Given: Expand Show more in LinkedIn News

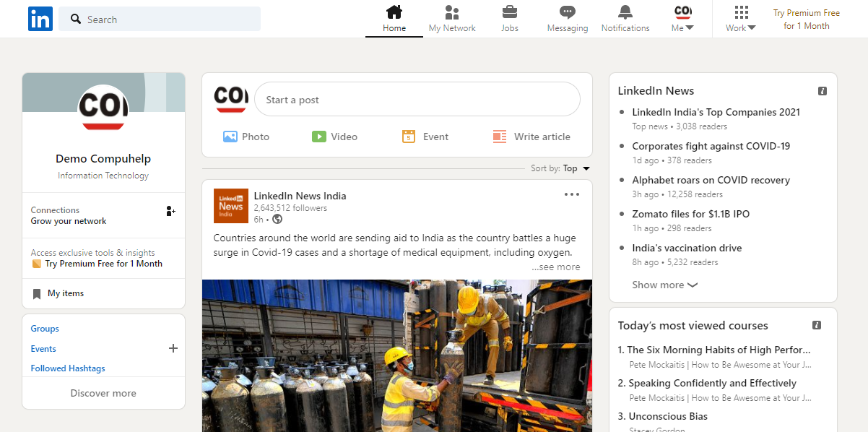Looking at the screenshot, I should [664, 285].
